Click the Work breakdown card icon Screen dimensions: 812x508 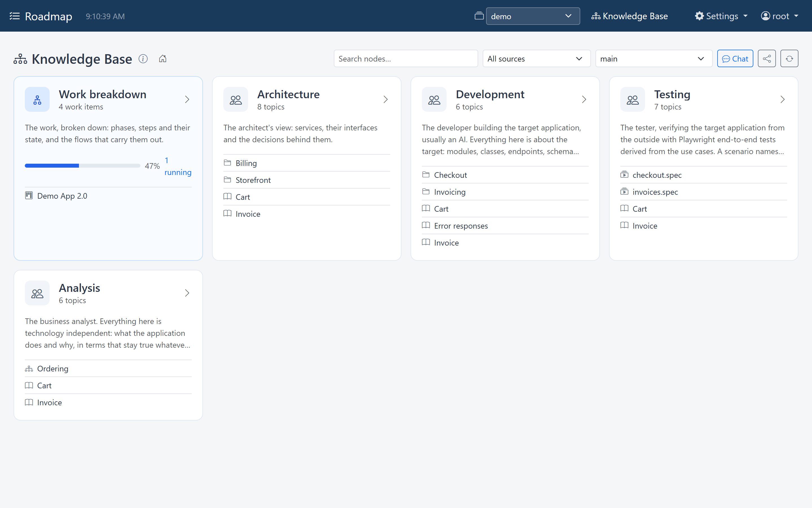[37, 99]
